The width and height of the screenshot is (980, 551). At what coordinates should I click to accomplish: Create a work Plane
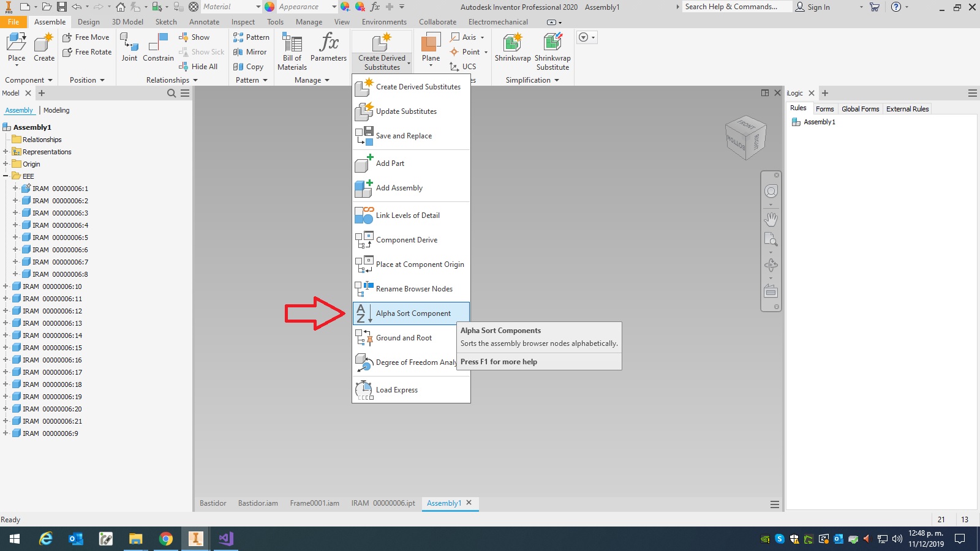pos(431,46)
